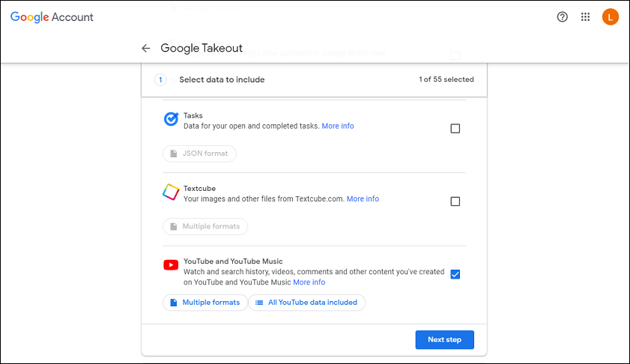Tick the Tasks checkbox

[455, 129]
